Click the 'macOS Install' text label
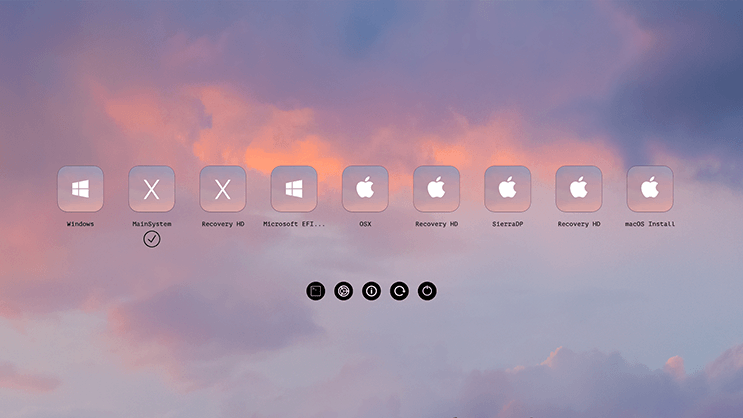Viewport: 743px width, 418px height. [650, 224]
